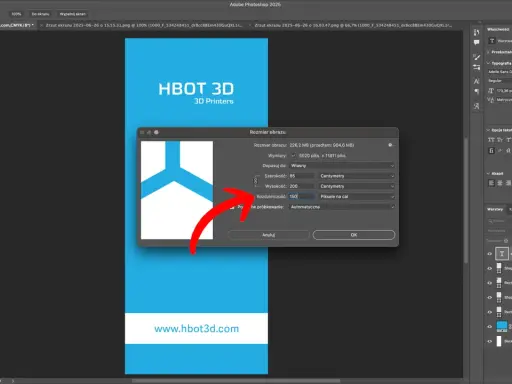
Task: Hide the blue fill layer with its eye icon
Action: point(489,327)
